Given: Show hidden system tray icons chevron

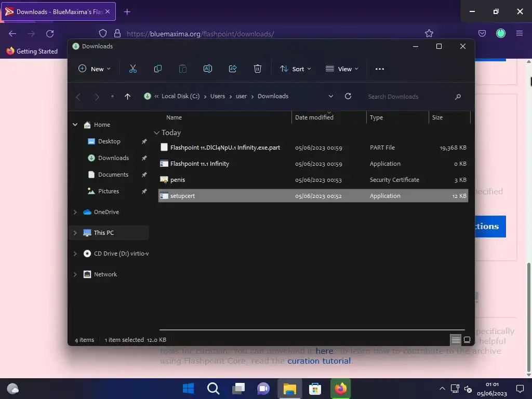Looking at the screenshot, I should [442, 389].
